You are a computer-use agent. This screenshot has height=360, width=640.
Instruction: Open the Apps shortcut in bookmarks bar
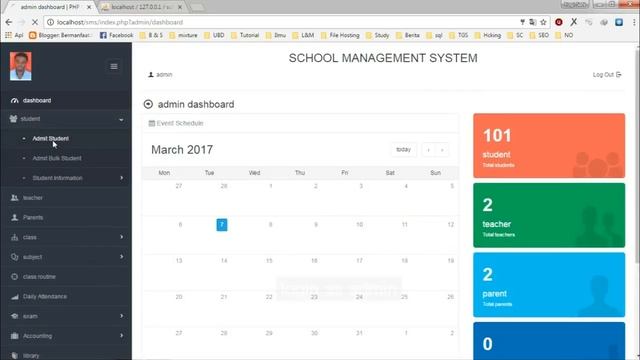point(14,36)
